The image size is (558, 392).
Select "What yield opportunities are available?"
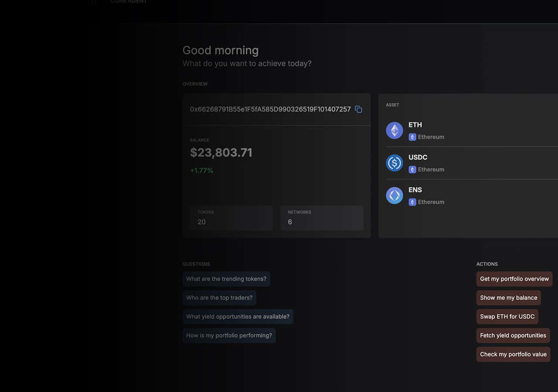tap(238, 317)
